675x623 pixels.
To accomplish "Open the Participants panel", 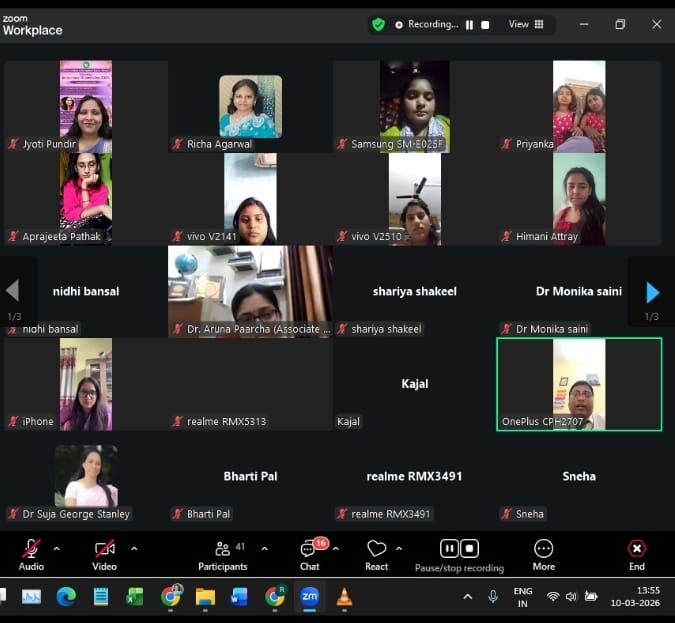I will click(x=222, y=554).
